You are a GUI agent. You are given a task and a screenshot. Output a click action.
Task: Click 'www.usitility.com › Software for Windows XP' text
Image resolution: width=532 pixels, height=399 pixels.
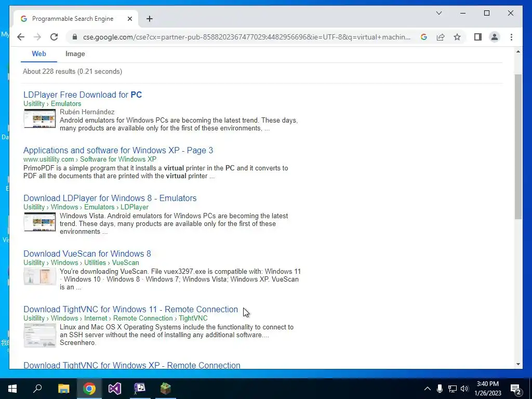[90, 159]
